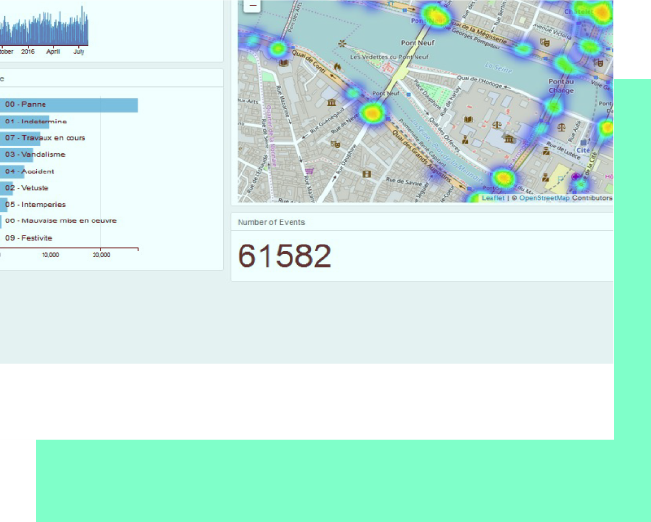
Task: Click the hotspot near Quai de la Mégisserie
Action: click(434, 15)
